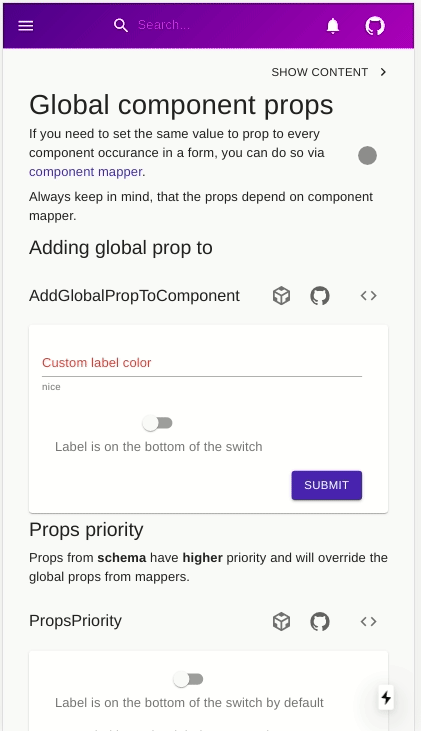
Task: Expand Show Content chevron arrow
Action: [383, 72]
